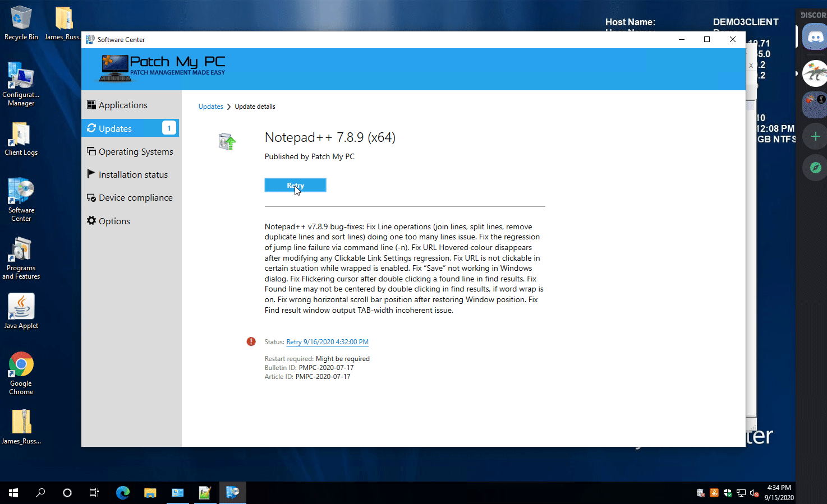Viewport: 827px width, 504px height.
Task: Minimize the Software Center window
Action: (682, 39)
